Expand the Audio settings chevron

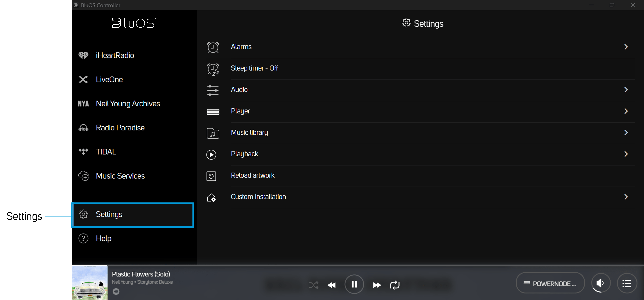[x=626, y=90]
